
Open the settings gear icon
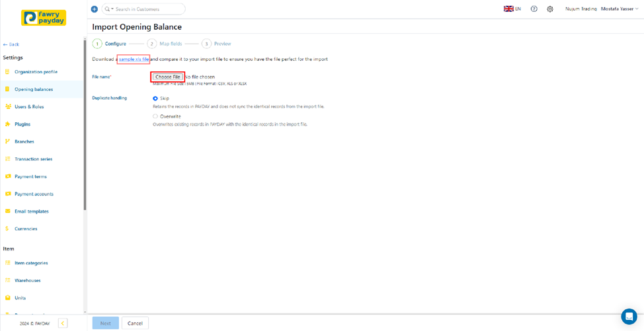point(550,9)
